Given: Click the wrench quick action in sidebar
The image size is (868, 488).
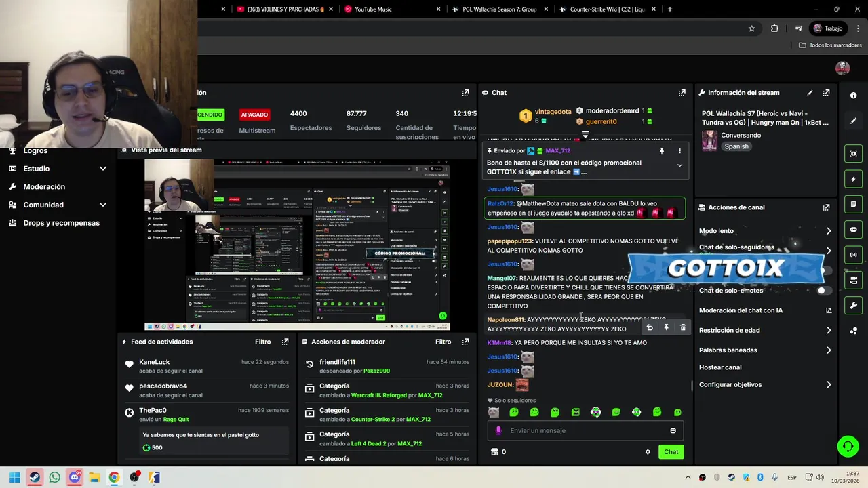Looking at the screenshot, I should click(x=853, y=306).
